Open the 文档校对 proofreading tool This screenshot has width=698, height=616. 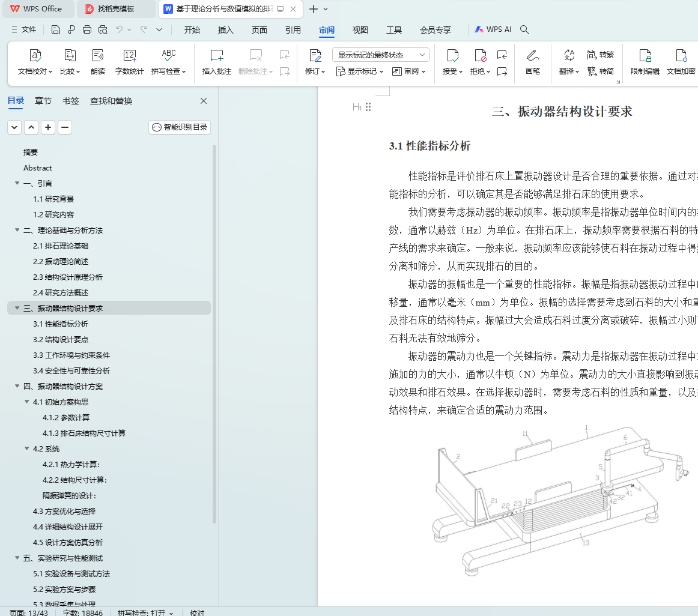[x=35, y=62]
